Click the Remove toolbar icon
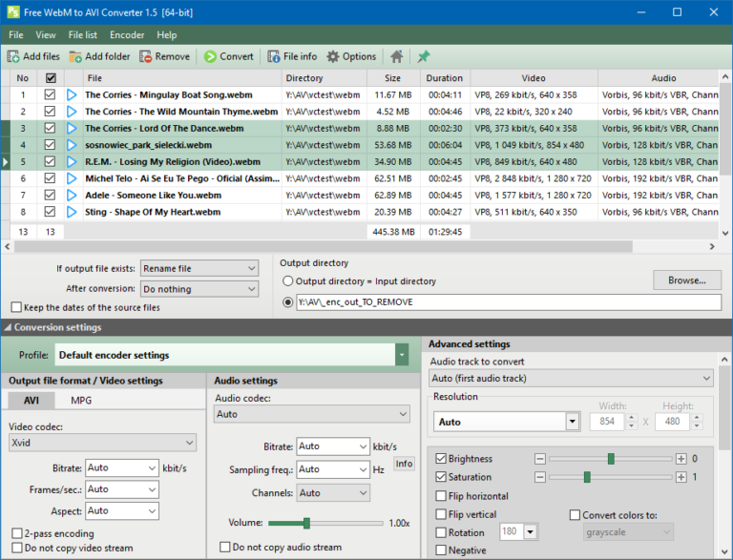Image resolution: width=733 pixels, height=560 pixels. (x=146, y=56)
